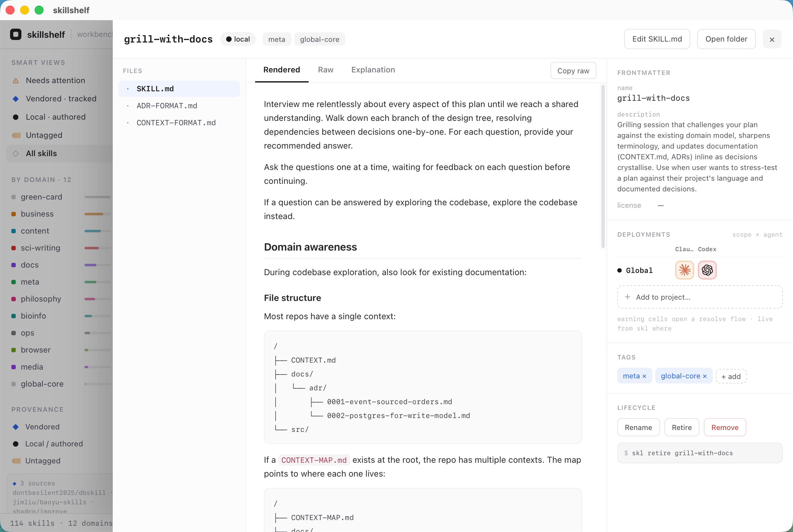Viewport: 793px width, 532px height.
Task: Toggle Codex agent deployment for Global
Action: coord(707,270)
